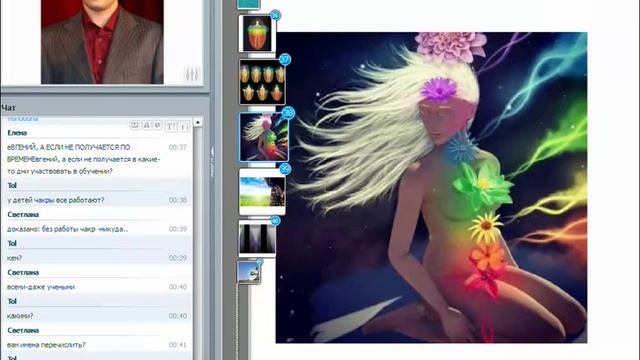Screen dimensions: 640x360
Task: Click the Чат panel header
Action: click(104, 108)
